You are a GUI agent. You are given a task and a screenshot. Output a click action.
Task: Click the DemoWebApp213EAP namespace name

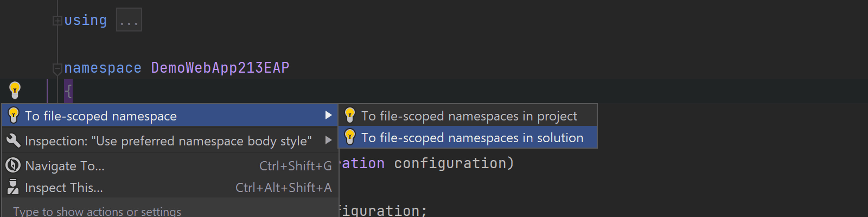220,68
